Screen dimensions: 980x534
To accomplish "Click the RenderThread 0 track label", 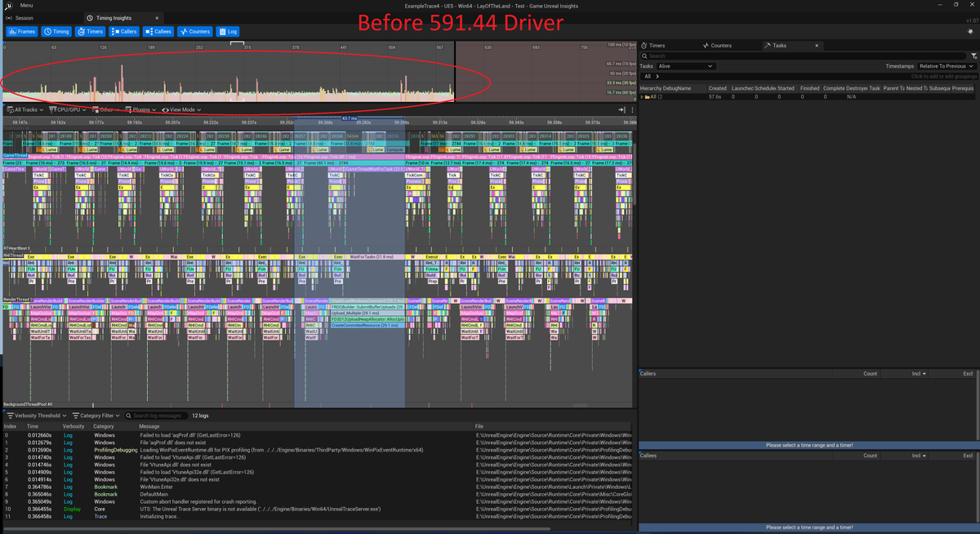I will (x=16, y=300).
